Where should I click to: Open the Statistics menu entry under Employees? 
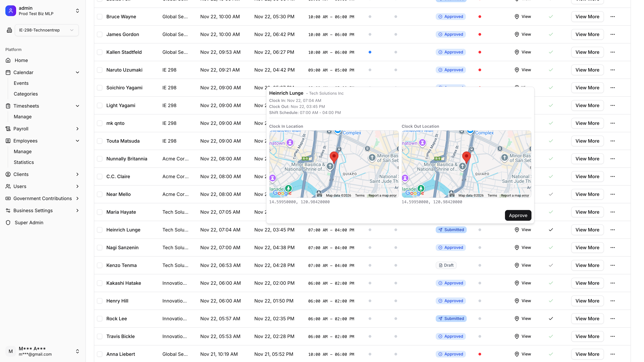(x=24, y=162)
